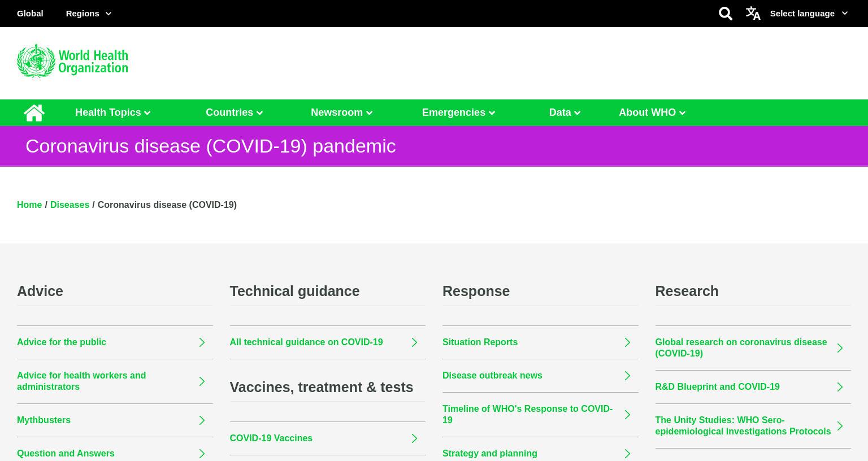Viewport: 868px width, 461px height.
Task: Expand the Data menu
Action: pos(565,112)
